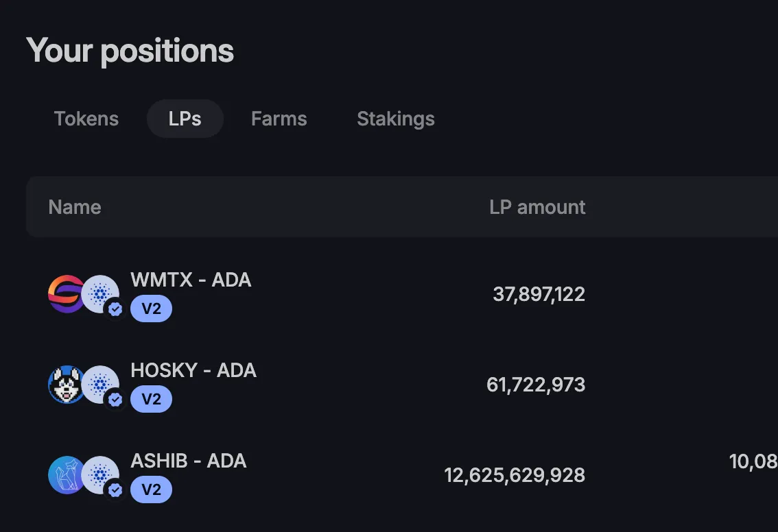Open the HOSKY - ADA pool name
This screenshot has width=778, height=532.
(193, 370)
